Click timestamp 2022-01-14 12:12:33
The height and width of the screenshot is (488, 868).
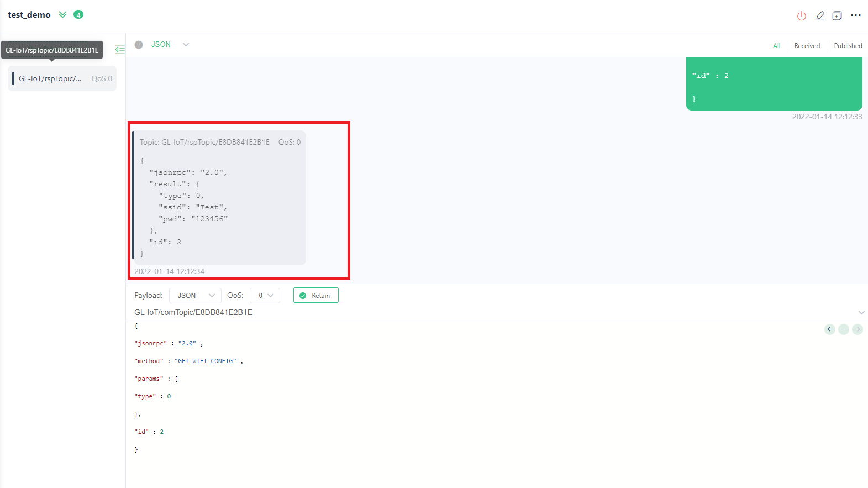point(827,117)
